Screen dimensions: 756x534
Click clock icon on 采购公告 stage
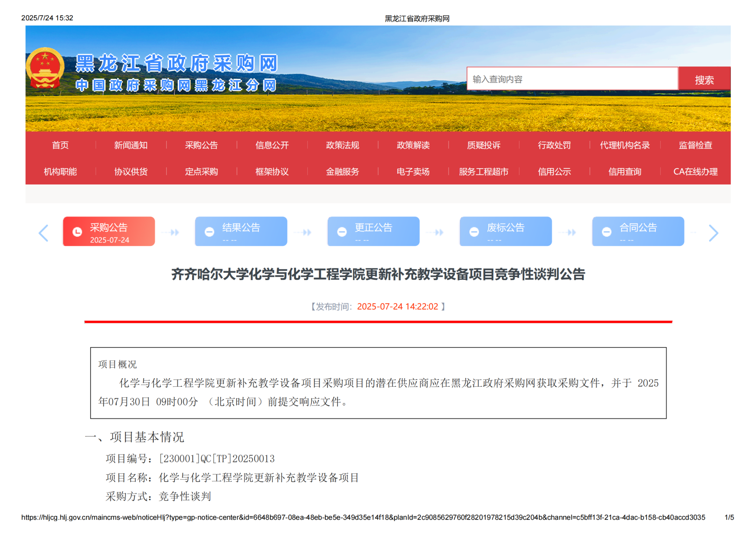tap(77, 232)
